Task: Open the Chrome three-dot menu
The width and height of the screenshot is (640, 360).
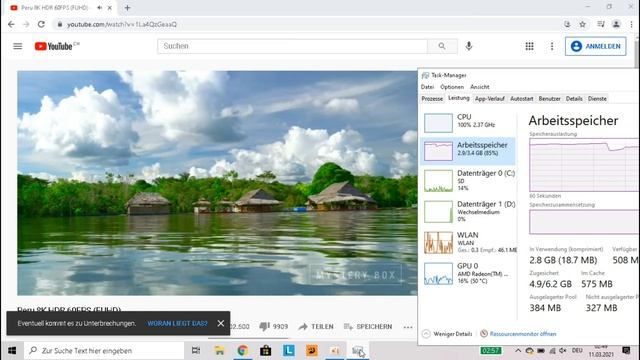Action: [x=631, y=24]
